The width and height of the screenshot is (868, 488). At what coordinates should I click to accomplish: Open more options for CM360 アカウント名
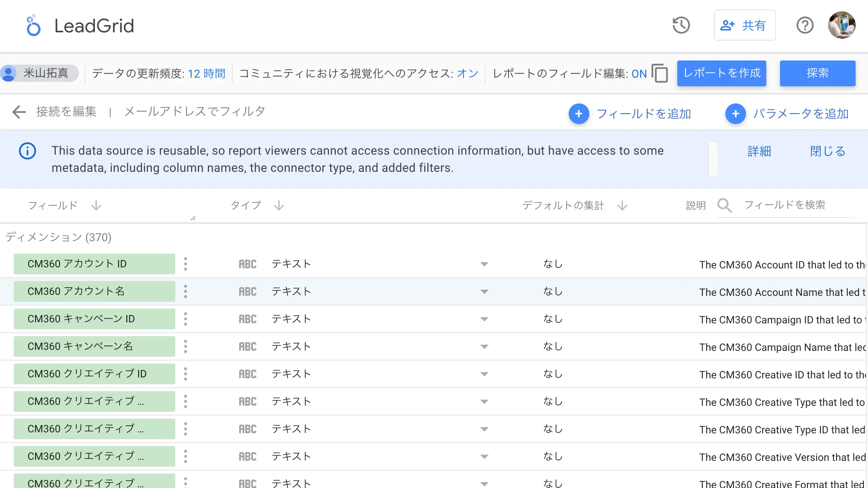pyautogui.click(x=186, y=291)
